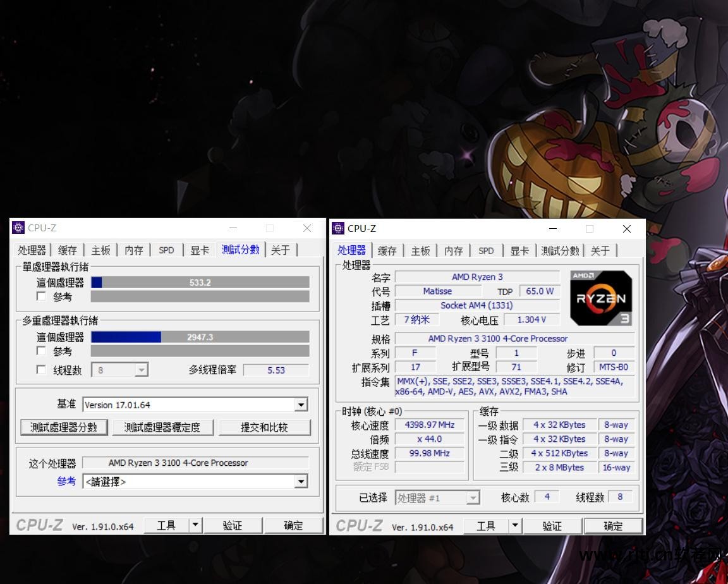Click single-thread score bar showing 533.2
Image resolution: width=728 pixels, height=584 pixels.
(x=200, y=283)
